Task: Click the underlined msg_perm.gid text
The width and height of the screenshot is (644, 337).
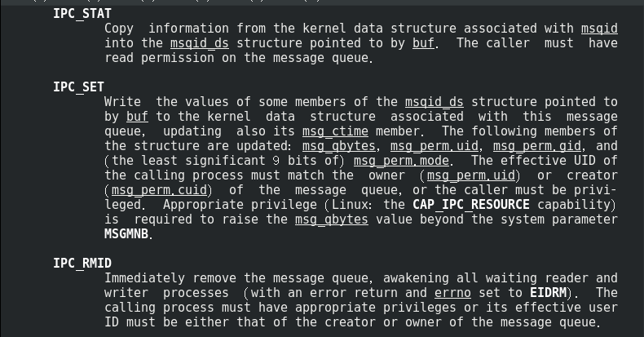Action: (x=537, y=146)
